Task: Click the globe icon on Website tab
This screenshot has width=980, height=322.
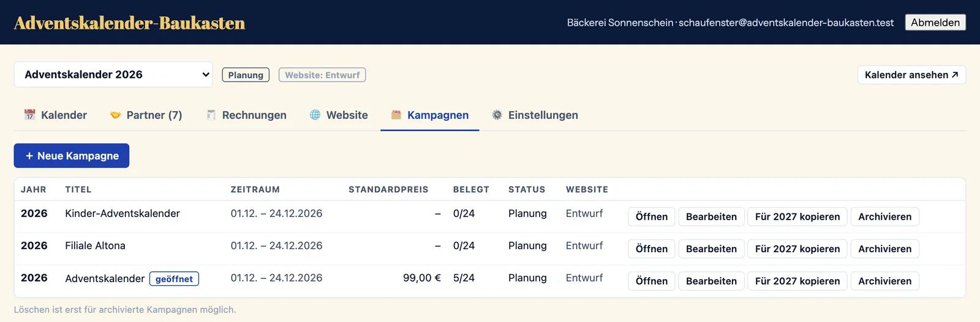Action: (315, 115)
